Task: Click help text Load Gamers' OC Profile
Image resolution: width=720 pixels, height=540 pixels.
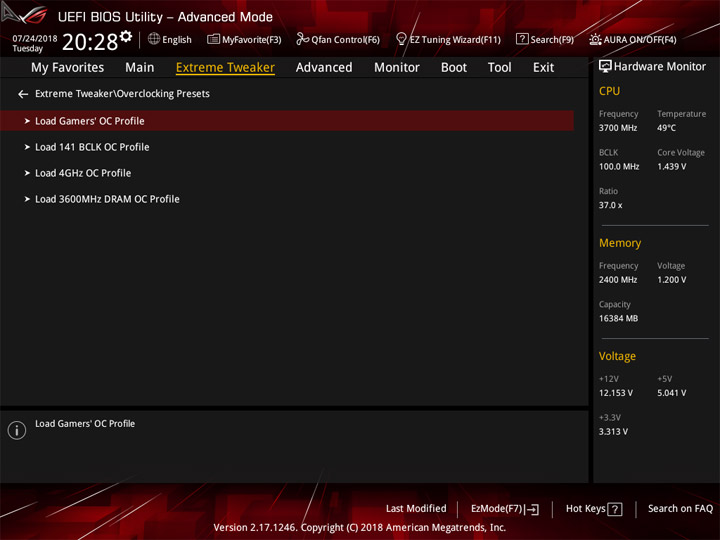Action: pos(85,424)
